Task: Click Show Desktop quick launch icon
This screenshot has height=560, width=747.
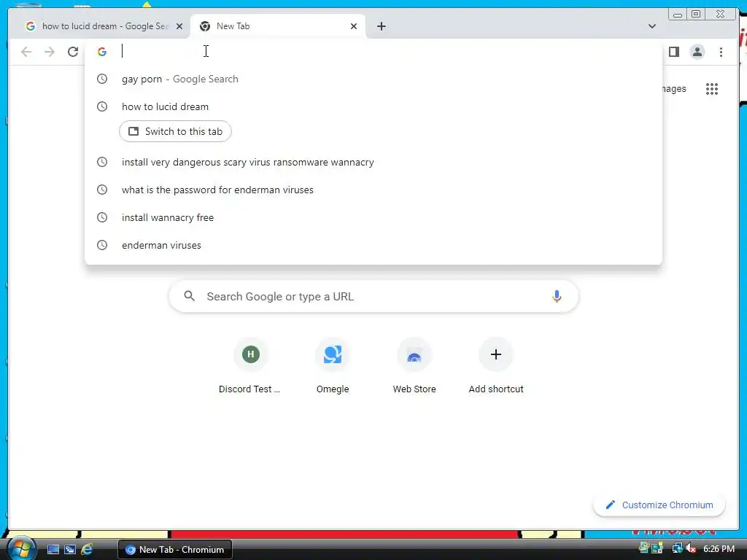Action: pyautogui.click(x=53, y=550)
